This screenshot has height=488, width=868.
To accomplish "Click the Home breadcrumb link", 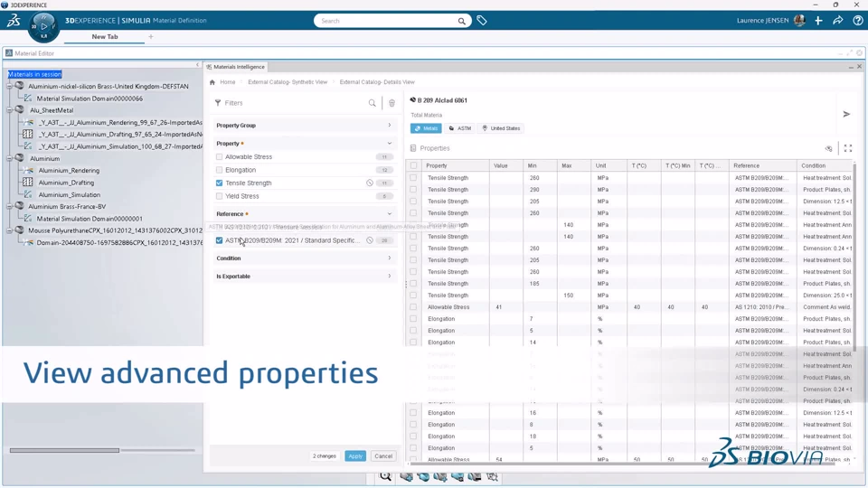I will [x=228, y=82].
